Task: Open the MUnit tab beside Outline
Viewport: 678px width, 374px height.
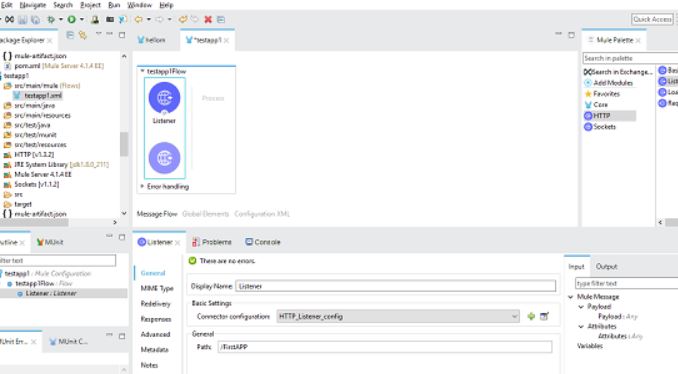Action: pos(50,242)
